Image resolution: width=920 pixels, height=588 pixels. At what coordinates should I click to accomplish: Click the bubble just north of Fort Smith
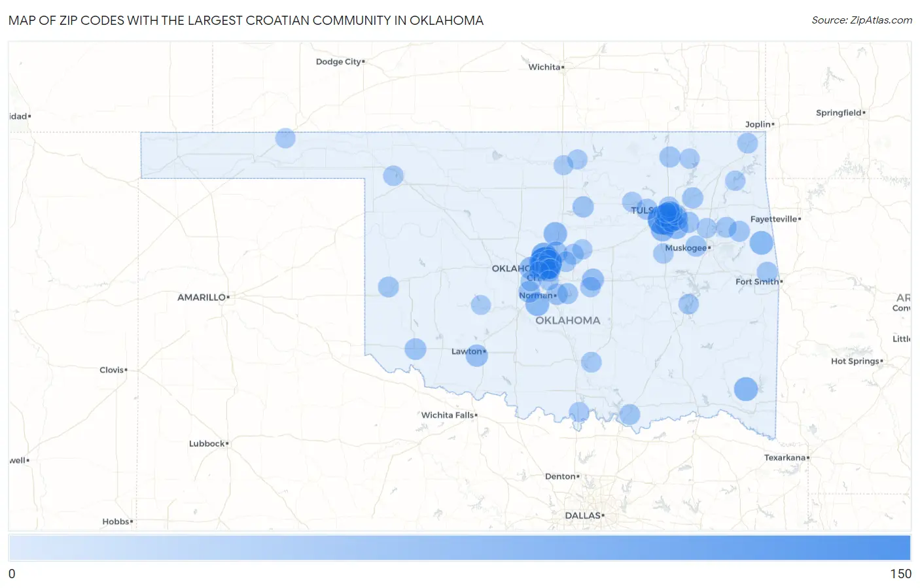767,272
